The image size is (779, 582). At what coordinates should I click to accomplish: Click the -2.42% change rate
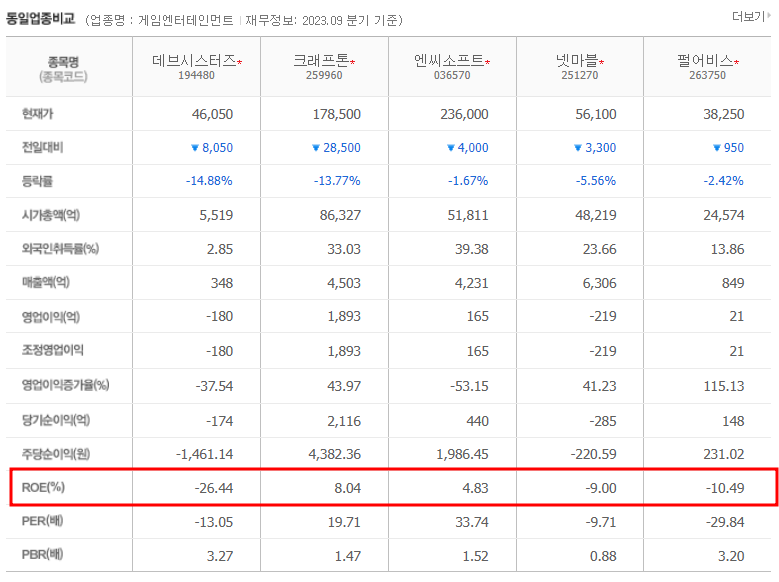pos(723,181)
